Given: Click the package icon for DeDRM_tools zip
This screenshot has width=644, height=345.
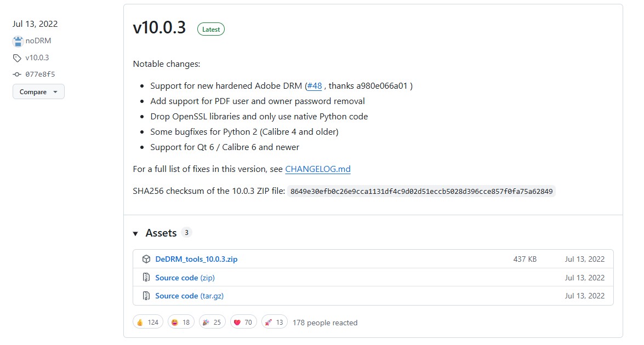Looking at the screenshot, I should coord(146,259).
